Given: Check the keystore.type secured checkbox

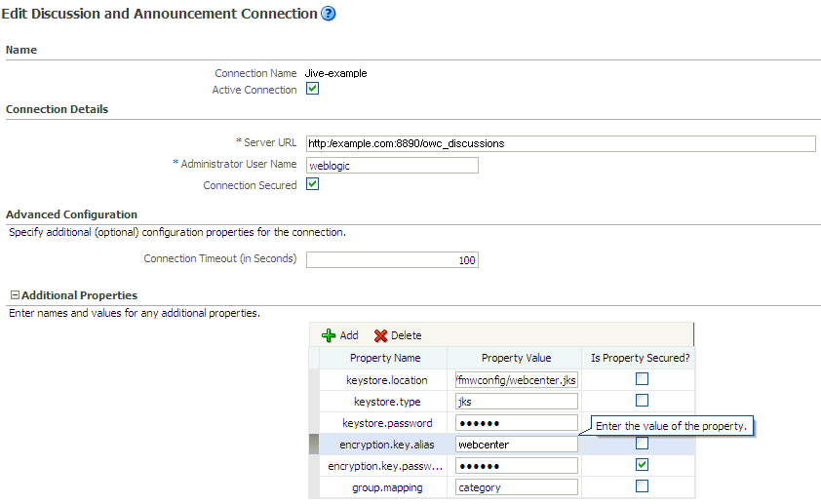Looking at the screenshot, I should tap(641, 401).
